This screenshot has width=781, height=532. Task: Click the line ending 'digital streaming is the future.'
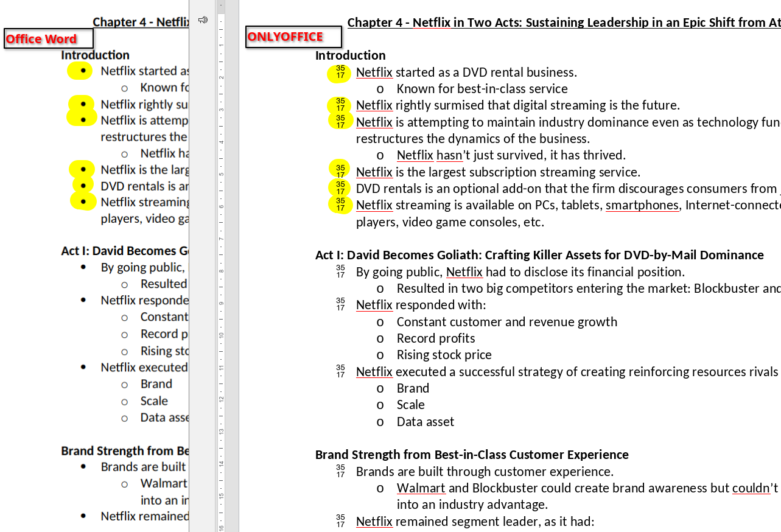pyautogui.click(x=518, y=105)
